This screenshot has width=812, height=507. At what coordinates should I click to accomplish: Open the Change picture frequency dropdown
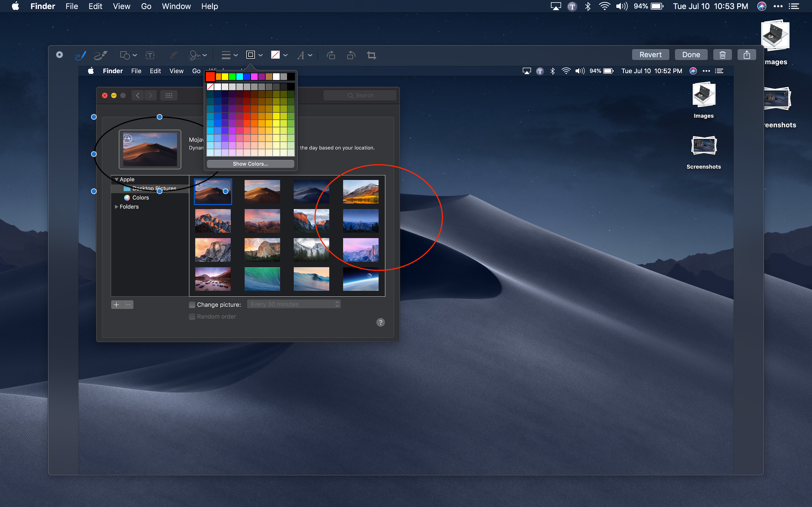(x=294, y=304)
